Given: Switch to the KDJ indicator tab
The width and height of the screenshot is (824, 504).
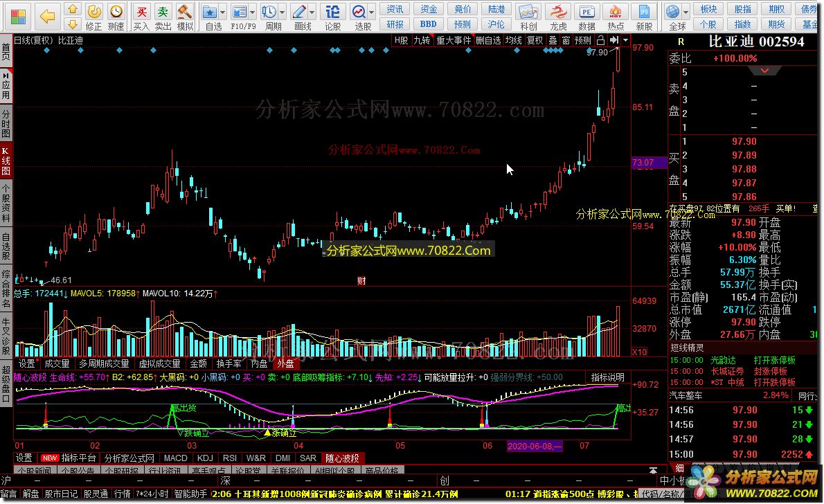Looking at the screenshot, I should (x=205, y=458).
